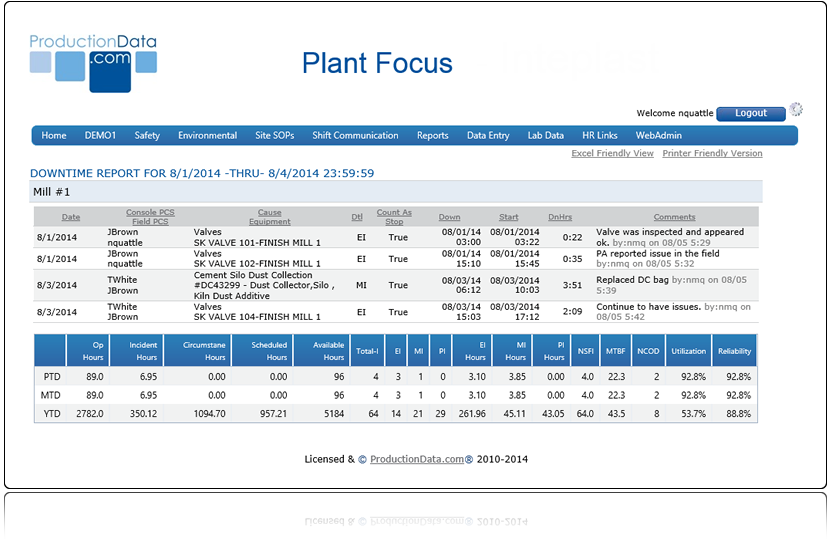The height and width of the screenshot is (545, 829).
Task: Open the Lab Data menu
Action: 545,136
